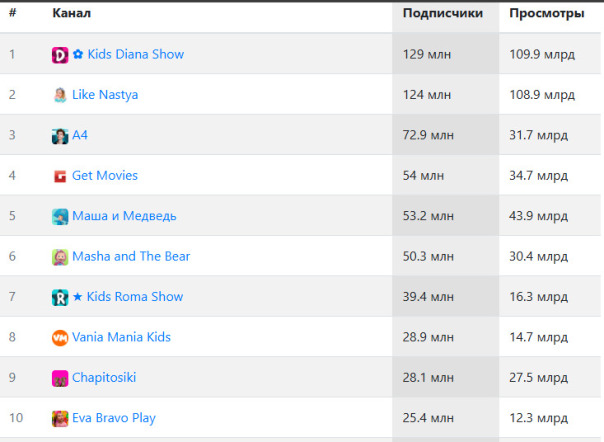Select the 72.9 млн subscribers cell

point(446,135)
